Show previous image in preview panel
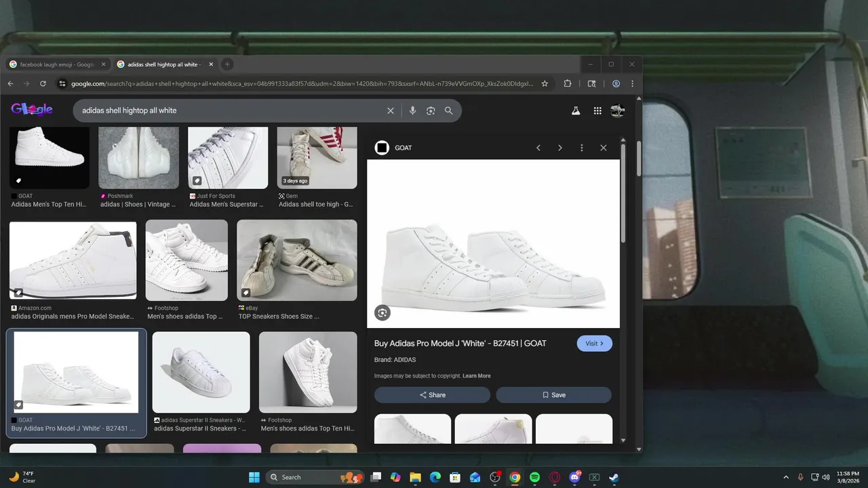Image resolution: width=868 pixels, height=488 pixels. 538,148
